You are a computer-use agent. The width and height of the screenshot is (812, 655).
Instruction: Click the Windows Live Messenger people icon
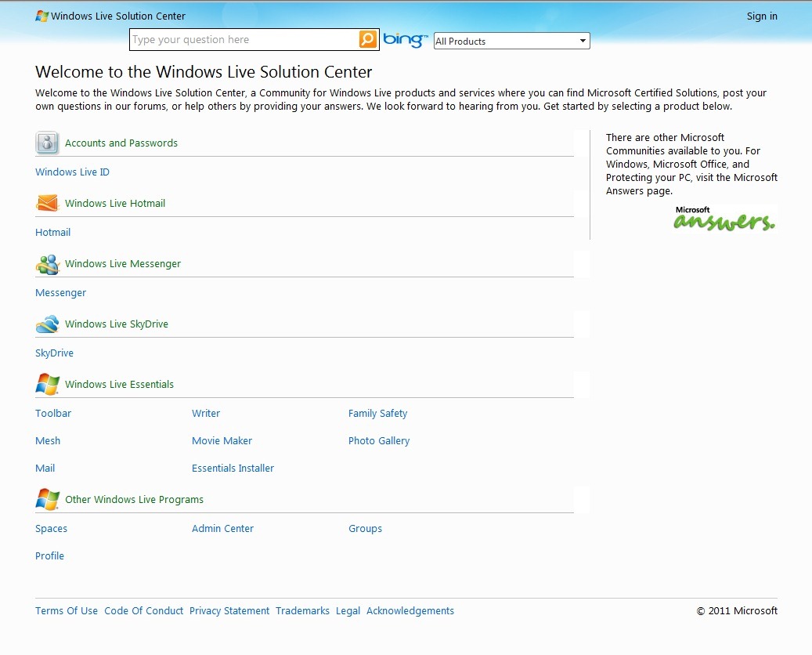[x=48, y=264]
